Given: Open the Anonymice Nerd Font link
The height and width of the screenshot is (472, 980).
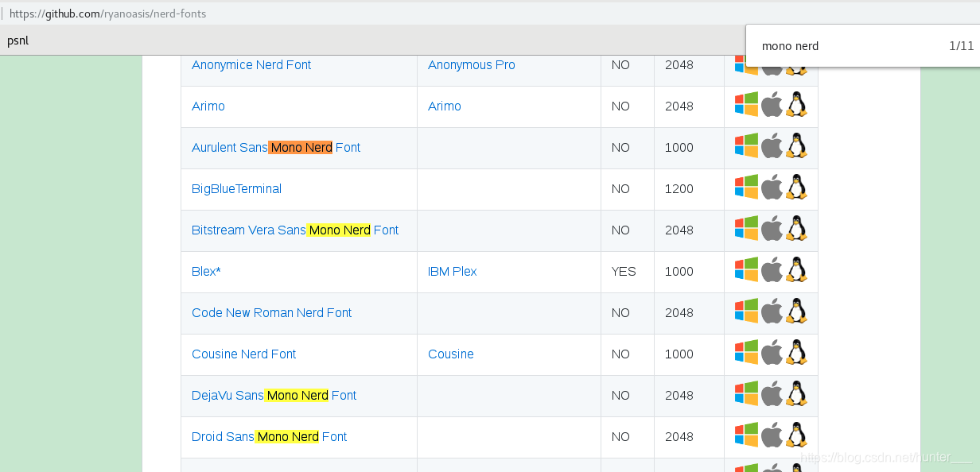Looking at the screenshot, I should [x=251, y=65].
